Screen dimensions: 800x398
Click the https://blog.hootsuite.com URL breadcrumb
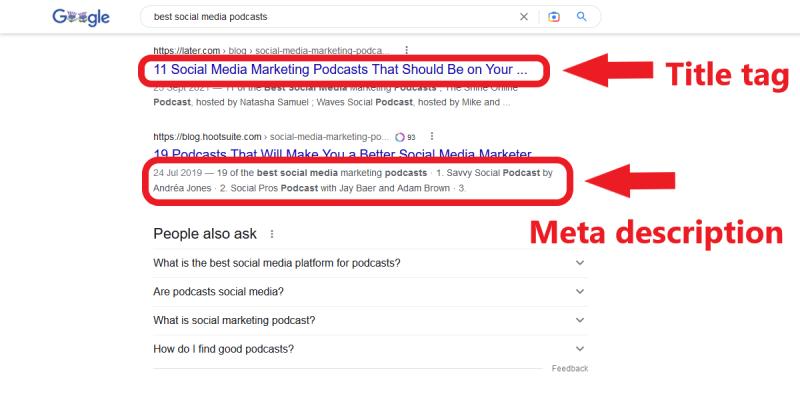click(x=272, y=137)
